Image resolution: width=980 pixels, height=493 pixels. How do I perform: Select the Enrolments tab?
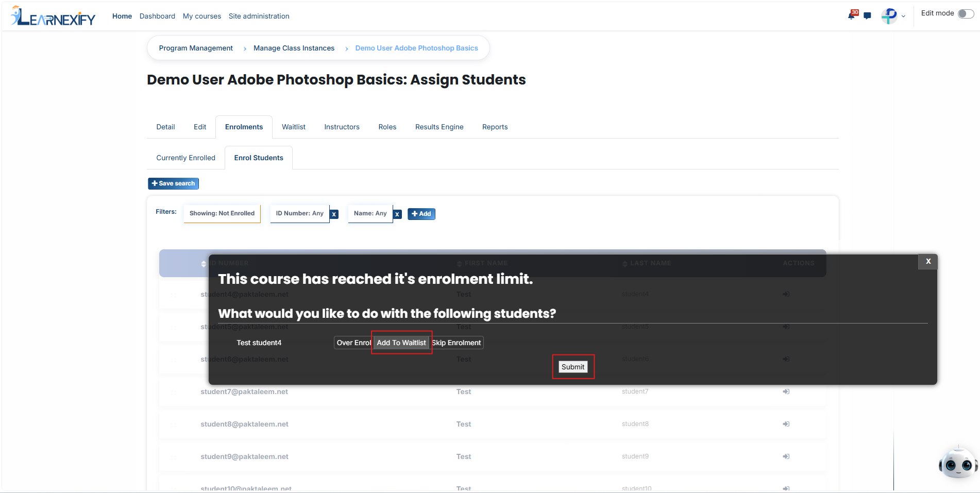coord(244,127)
